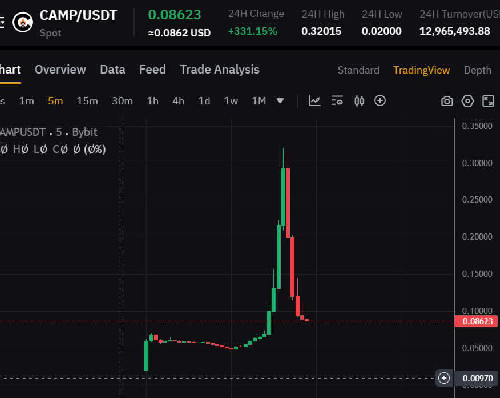Switch to the Feed tab

point(152,70)
